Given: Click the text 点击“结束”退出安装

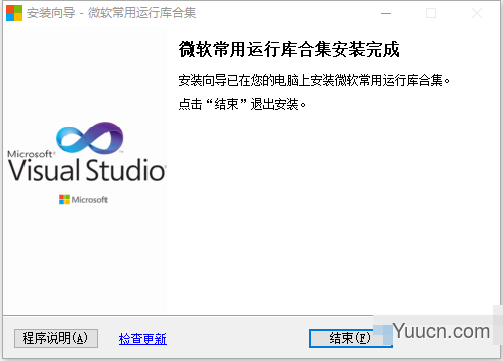Looking at the screenshot, I should (x=242, y=104).
